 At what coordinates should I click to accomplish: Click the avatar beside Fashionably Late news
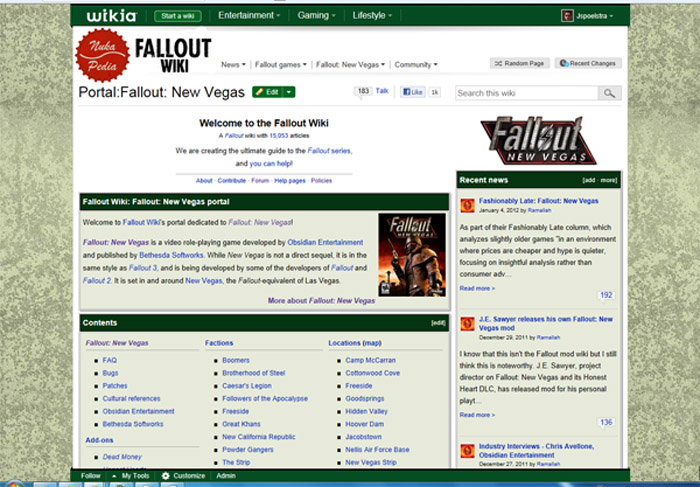tap(467, 205)
